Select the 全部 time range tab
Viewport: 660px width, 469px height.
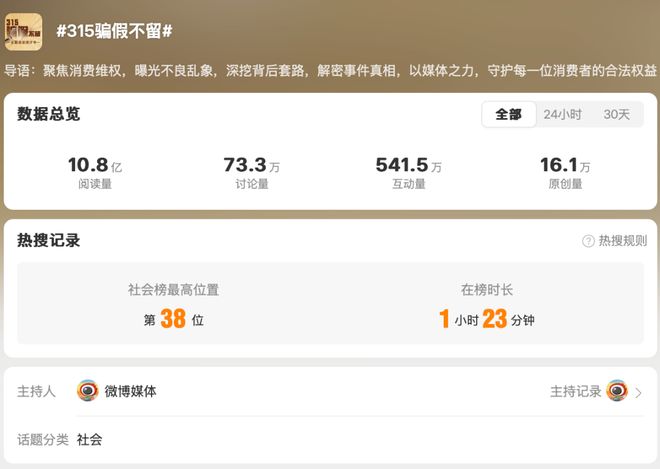pyautogui.click(x=508, y=114)
